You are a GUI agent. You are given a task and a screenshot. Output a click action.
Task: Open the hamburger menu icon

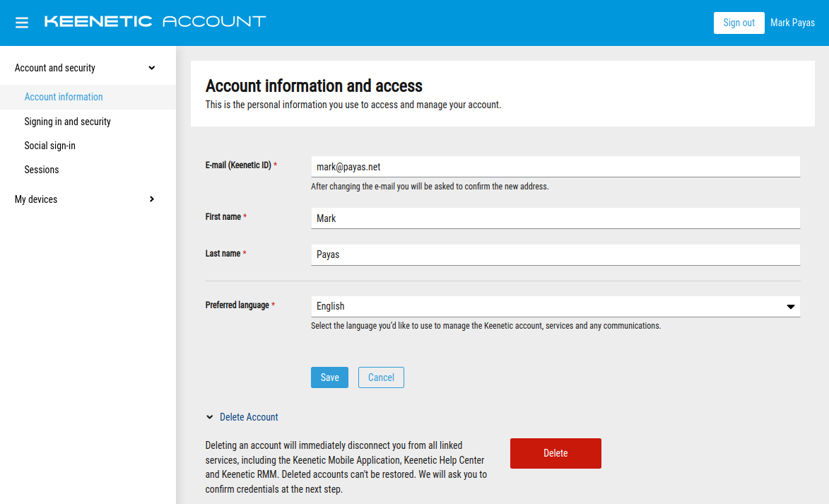[x=22, y=23]
